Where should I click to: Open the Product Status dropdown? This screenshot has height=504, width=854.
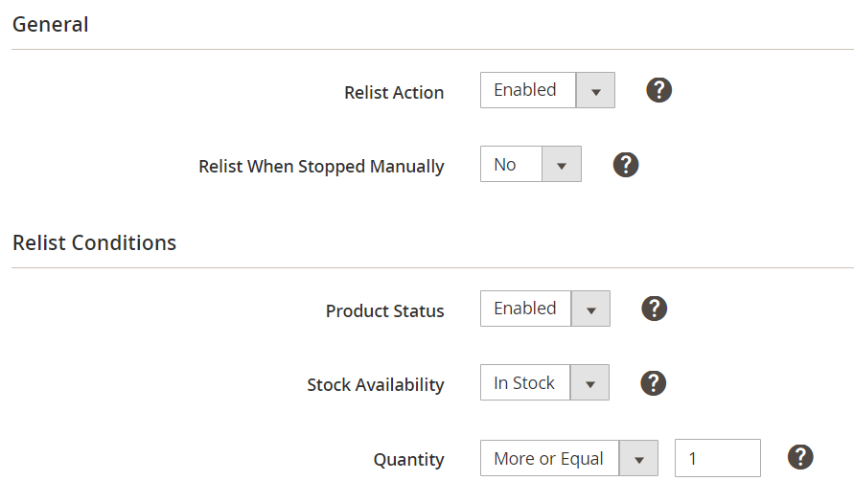coord(544,309)
